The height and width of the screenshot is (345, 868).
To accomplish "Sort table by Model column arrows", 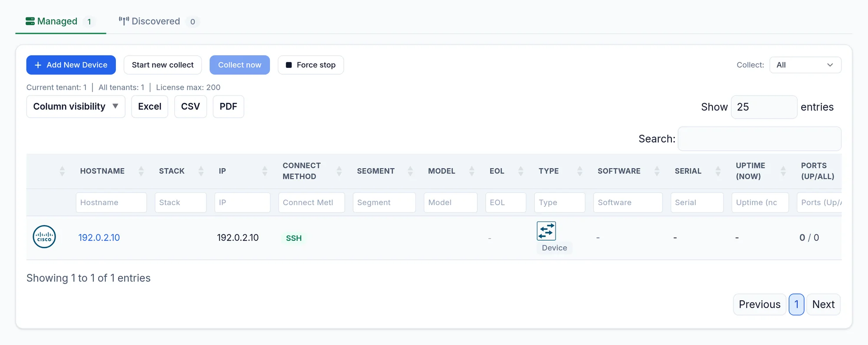I will pos(472,171).
